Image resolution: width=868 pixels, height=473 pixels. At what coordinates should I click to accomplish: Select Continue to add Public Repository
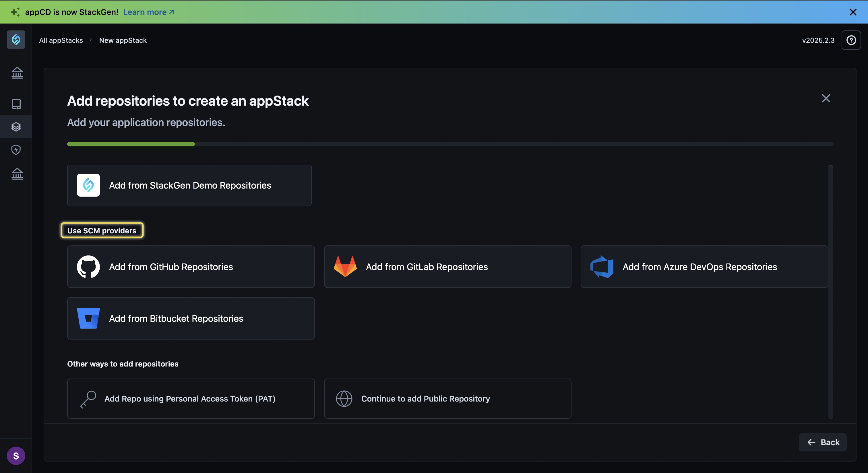click(447, 399)
